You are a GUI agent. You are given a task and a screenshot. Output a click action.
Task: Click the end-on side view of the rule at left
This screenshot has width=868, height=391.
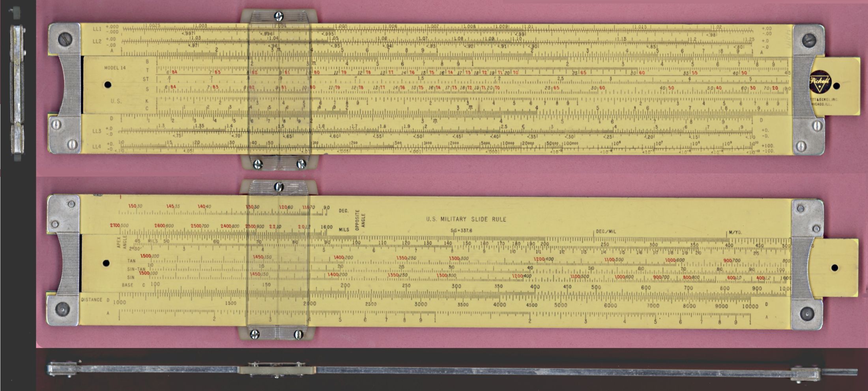[x=17, y=84]
